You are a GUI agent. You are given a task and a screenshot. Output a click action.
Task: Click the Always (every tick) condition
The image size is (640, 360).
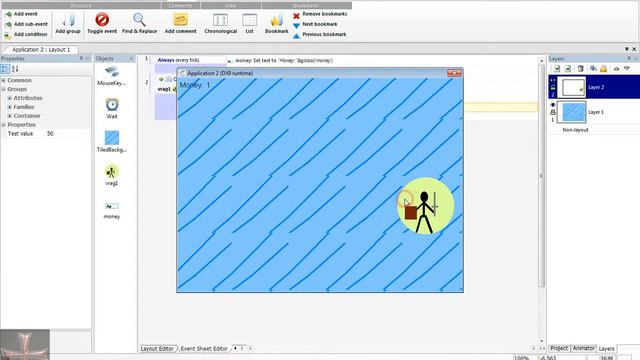(x=178, y=60)
